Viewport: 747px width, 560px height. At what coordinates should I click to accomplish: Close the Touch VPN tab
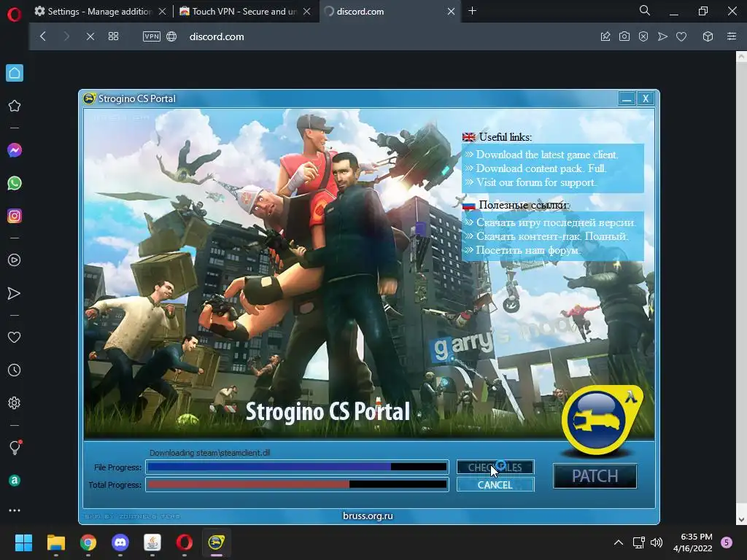(x=307, y=12)
